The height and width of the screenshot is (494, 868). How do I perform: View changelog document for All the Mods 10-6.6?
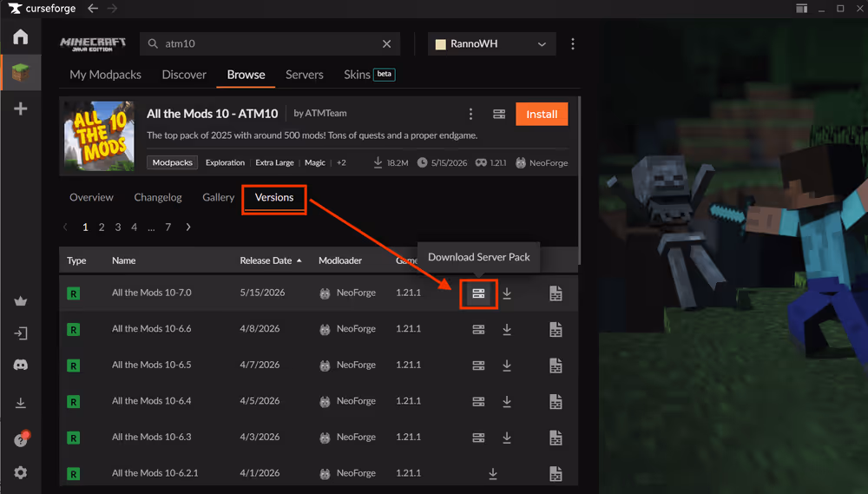click(556, 330)
